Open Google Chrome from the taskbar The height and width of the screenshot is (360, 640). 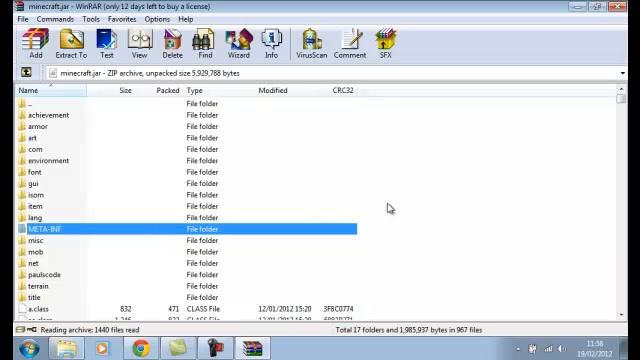pyautogui.click(x=141, y=348)
